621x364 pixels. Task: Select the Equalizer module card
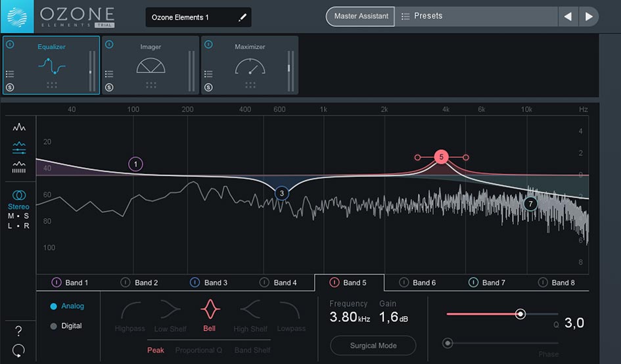pos(51,65)
